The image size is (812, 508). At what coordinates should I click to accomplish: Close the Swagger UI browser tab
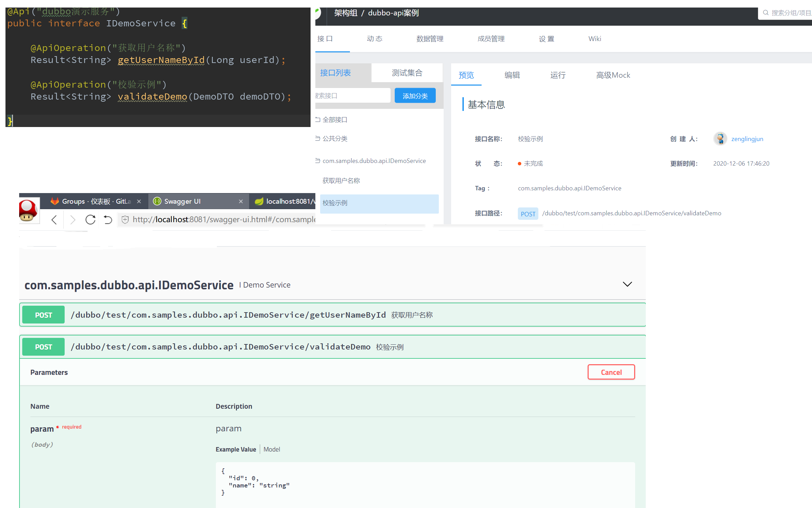[x=241, y=202]
